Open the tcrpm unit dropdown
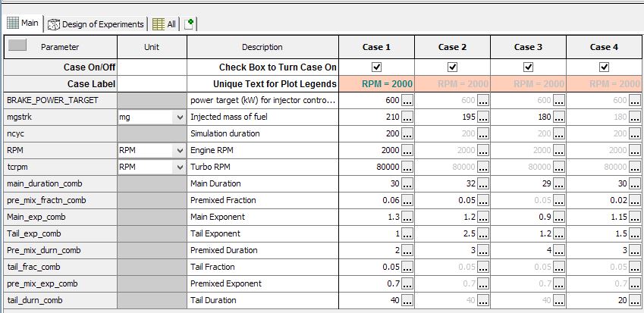This screenshot has width=644, height=313. 180,167
